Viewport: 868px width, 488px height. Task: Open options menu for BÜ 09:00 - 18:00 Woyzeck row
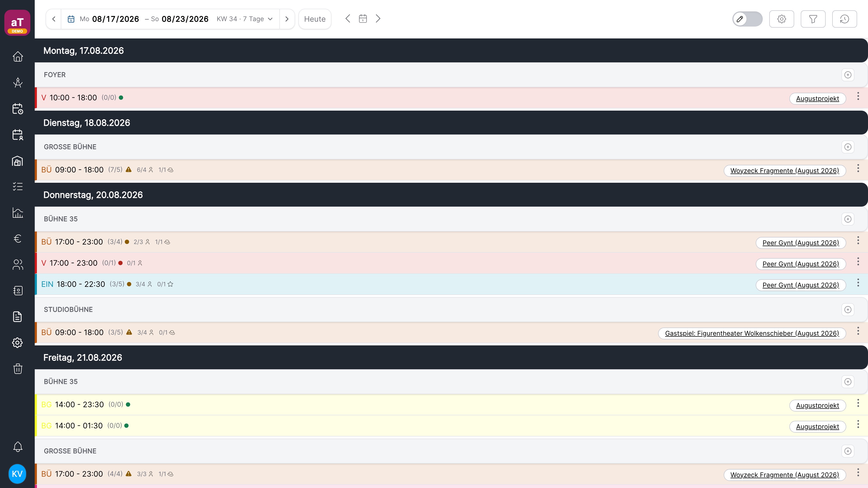858,169
